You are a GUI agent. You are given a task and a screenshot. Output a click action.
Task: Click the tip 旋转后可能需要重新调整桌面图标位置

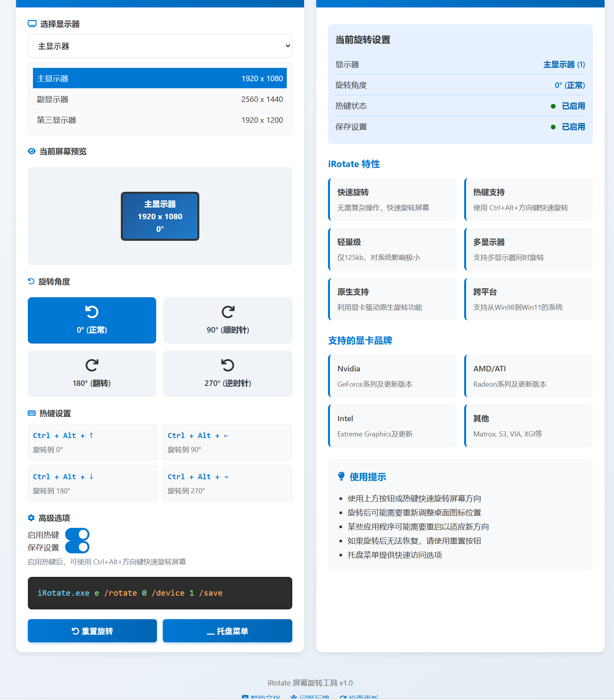(414, 513)
